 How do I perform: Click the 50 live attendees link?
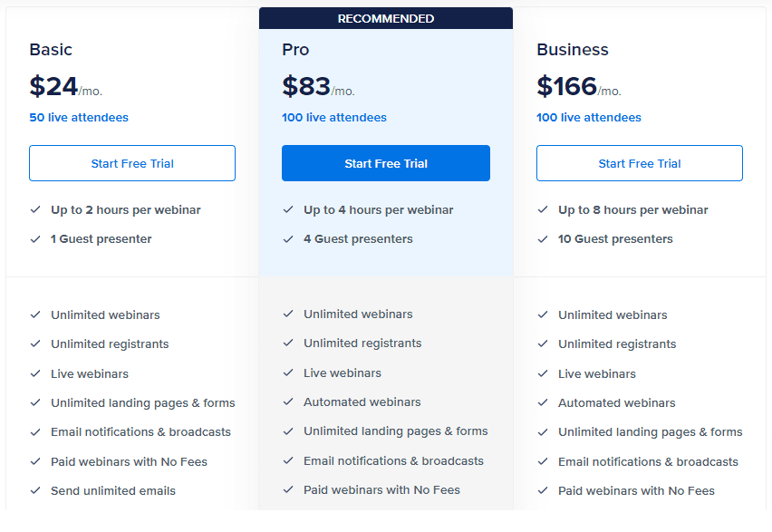pyautogui.click(x=79, y=117)
